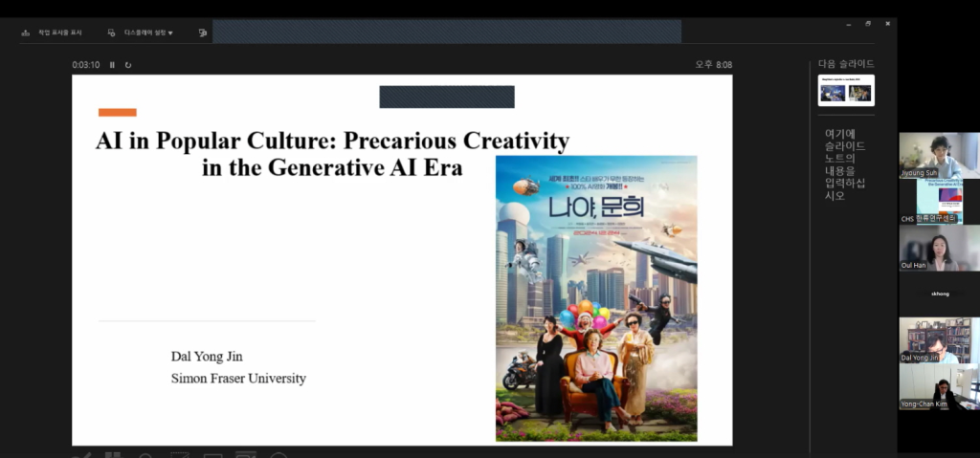The image size is (980, 458).
Task: Restore down the presenter view window
Action: [868, 24]
